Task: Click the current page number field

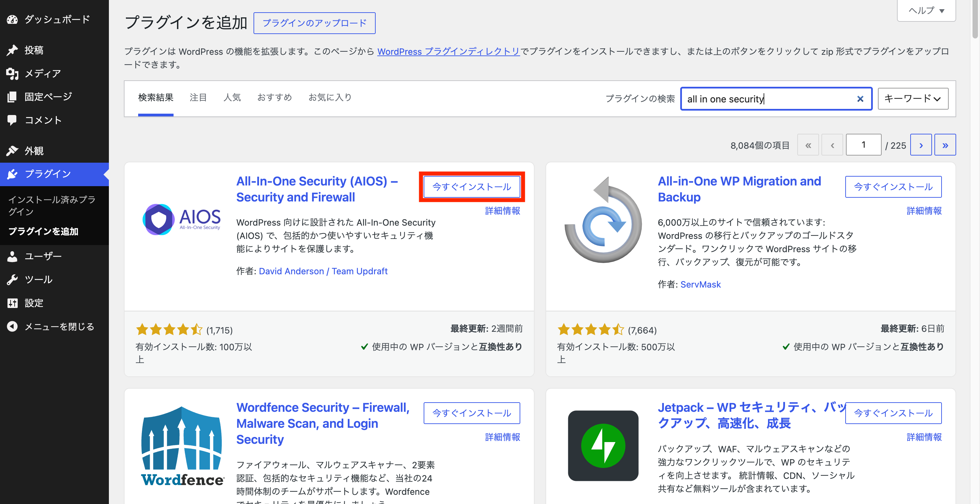Action: point(864,145)
